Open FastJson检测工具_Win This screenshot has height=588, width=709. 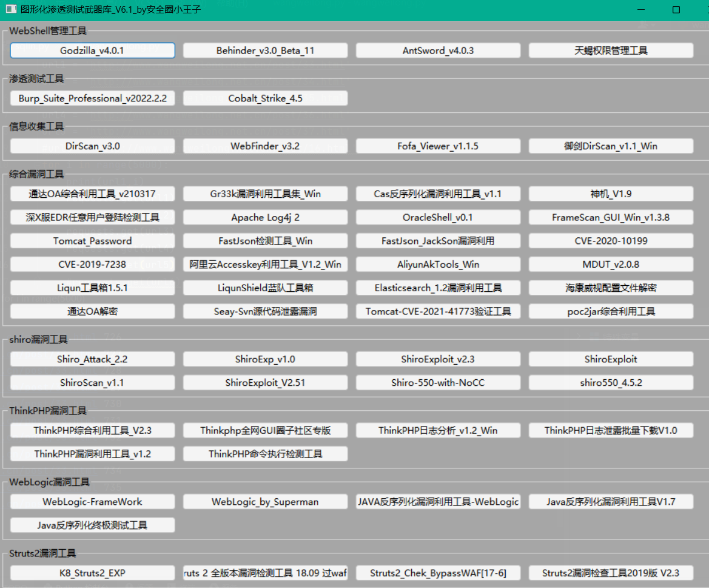[x=266, y=241]
